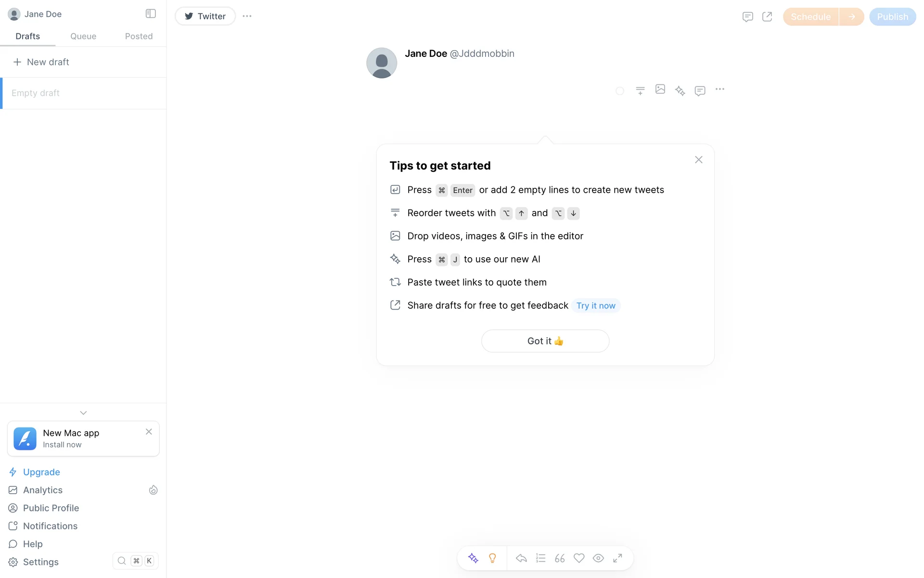This screenshot has height=578, width=924.
Task: Toggle tweet numbering list icon
Action: tap(540, 558)
